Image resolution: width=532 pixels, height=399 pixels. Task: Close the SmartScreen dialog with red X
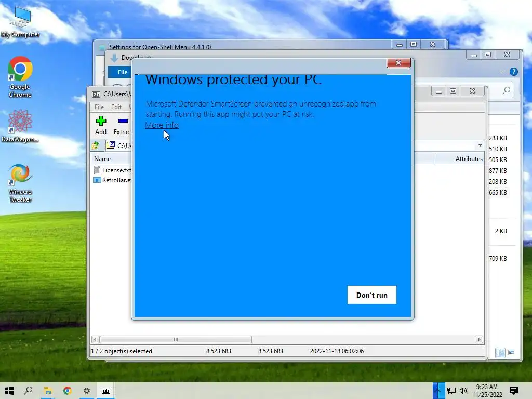(x=398, y=63)
